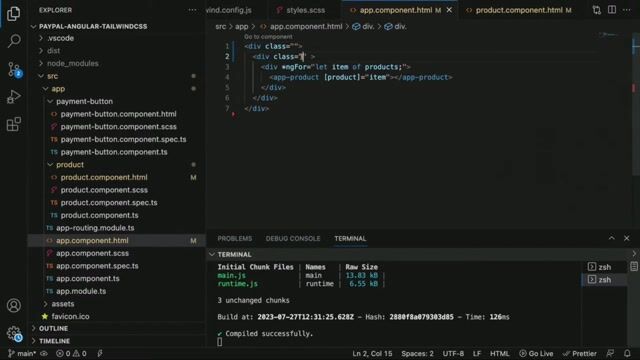Change UTF-8 encoding selection

(x=453, y=353)
